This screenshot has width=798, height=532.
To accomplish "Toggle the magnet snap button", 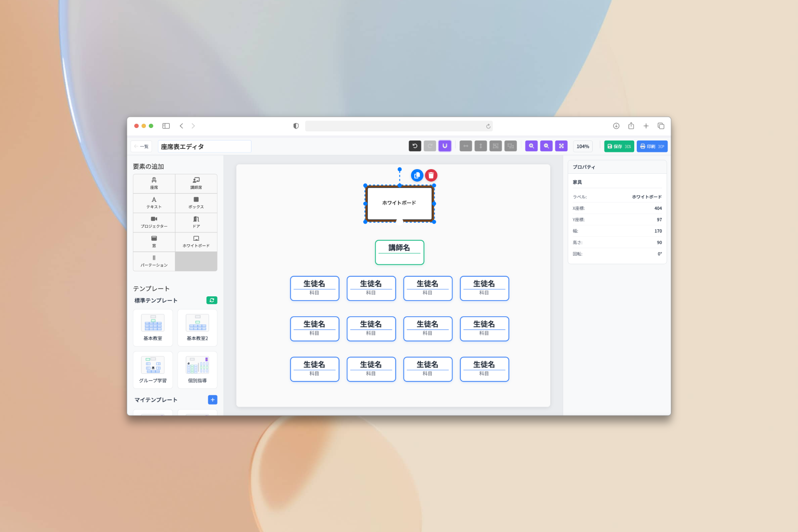I will (x=445, y=146).
